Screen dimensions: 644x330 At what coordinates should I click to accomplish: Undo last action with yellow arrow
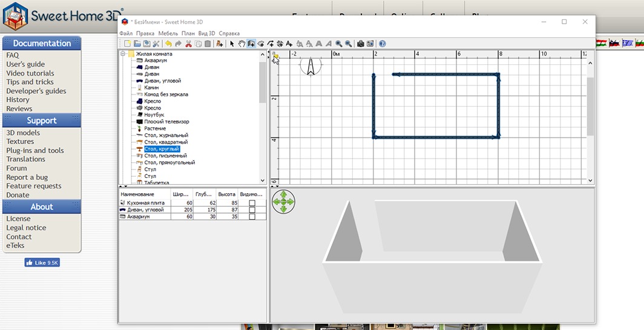pos(168,44)
